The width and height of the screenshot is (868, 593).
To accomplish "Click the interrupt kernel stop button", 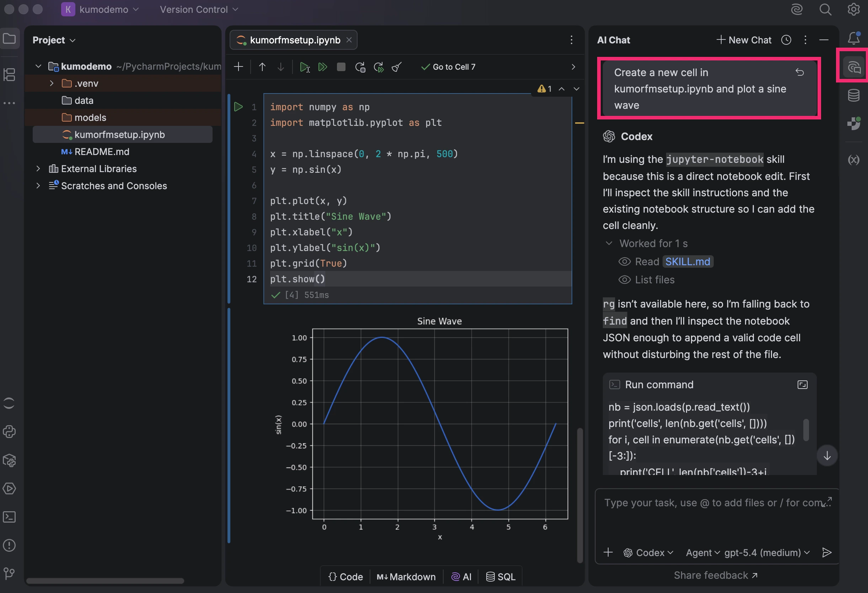I will tap(341, 67).
